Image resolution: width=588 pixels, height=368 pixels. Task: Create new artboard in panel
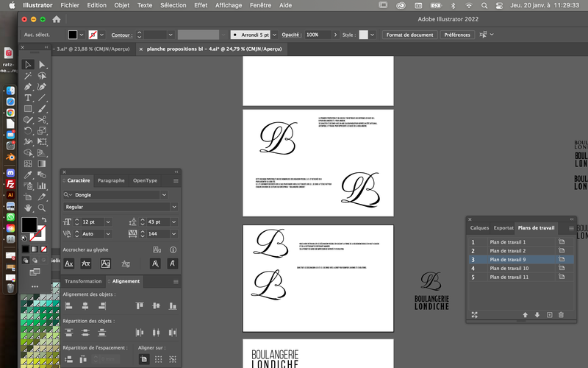coord(549,315)
